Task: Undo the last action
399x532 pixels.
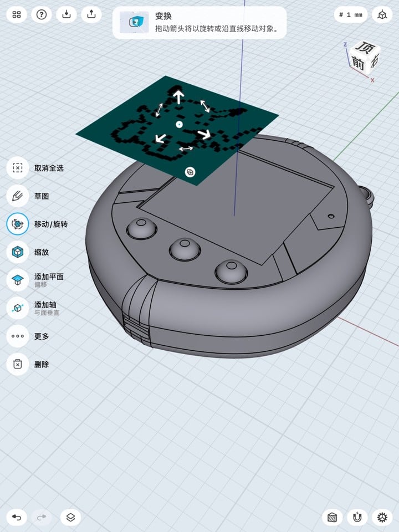Action: [16, 518]
